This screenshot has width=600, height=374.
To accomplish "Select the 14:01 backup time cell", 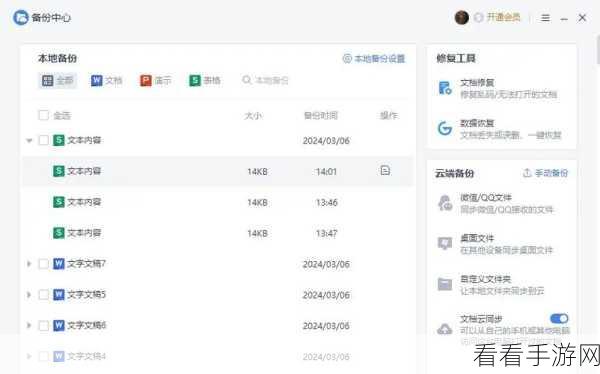I will click(x=326, y=171).
